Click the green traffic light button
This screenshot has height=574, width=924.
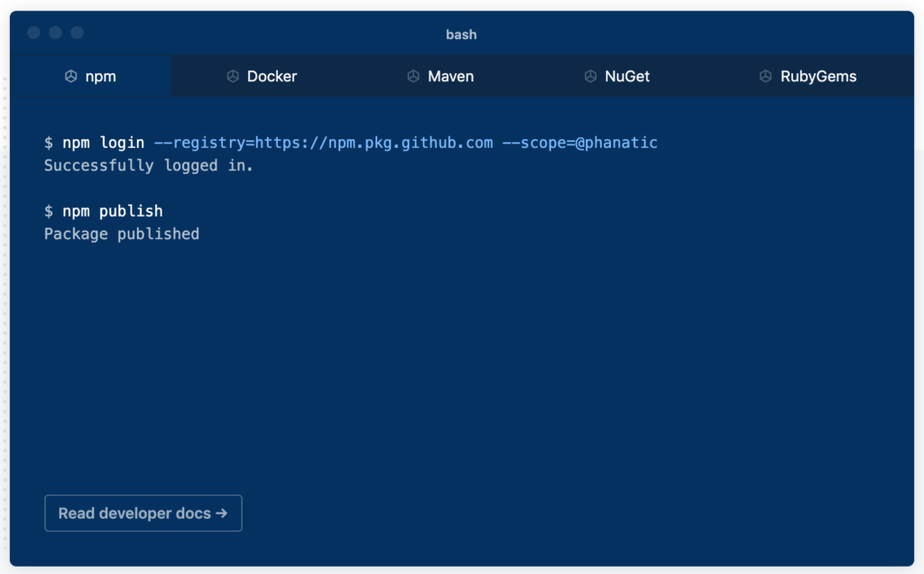coord(78,32)
